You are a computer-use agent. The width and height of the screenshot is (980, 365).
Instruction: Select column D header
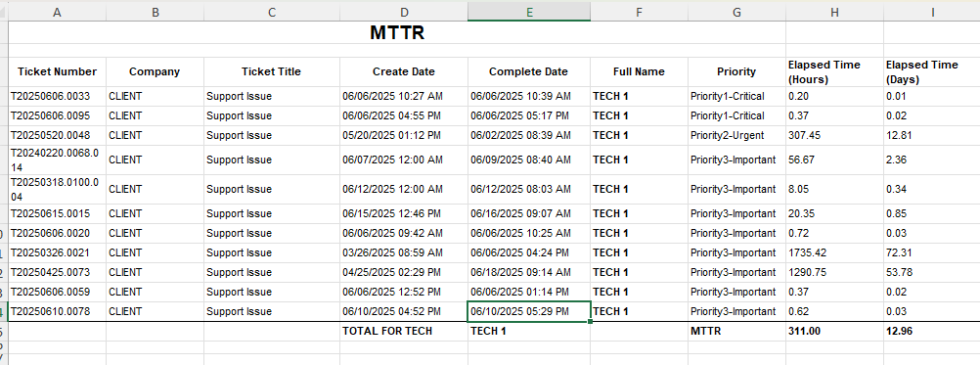pos(404,11)
